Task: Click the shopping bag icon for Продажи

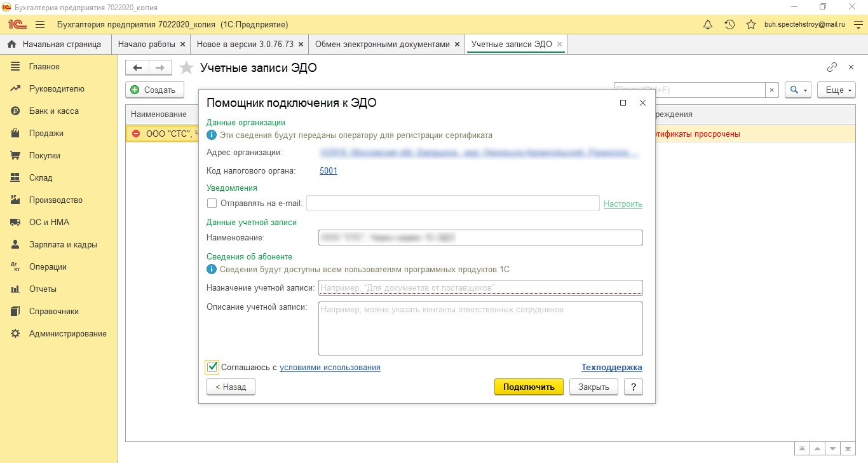Action: coord(16,134)
